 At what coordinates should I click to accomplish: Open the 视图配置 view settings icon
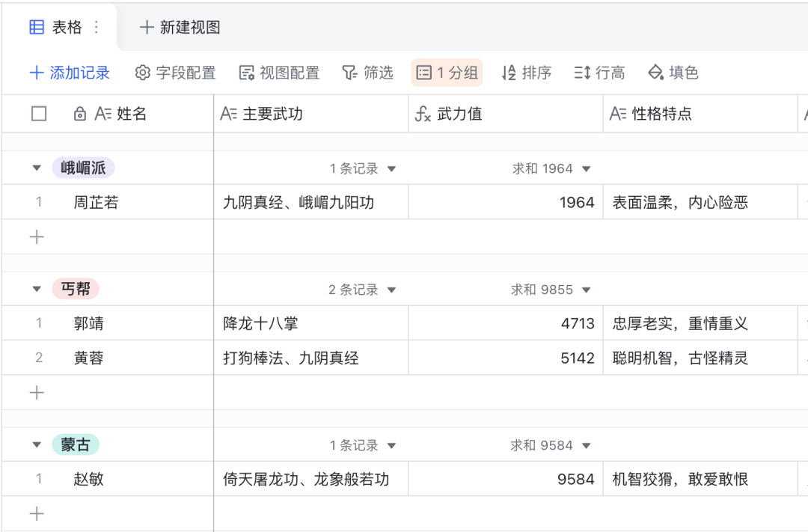[x=246, y=73]
